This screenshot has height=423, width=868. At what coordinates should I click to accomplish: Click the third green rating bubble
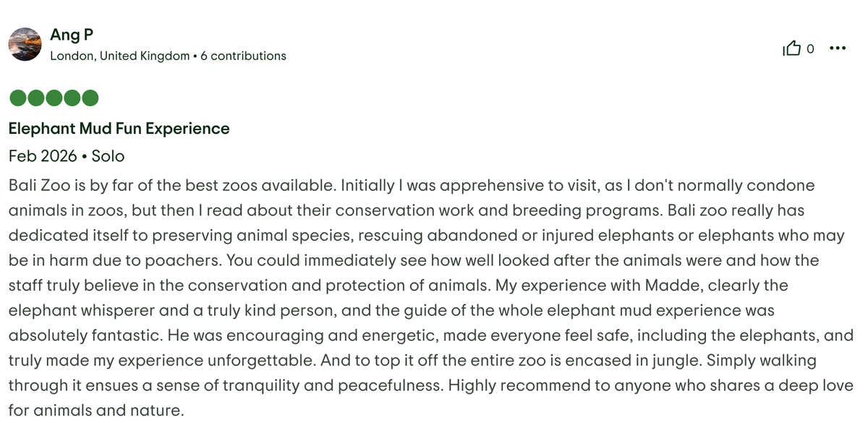pos(54,98)
